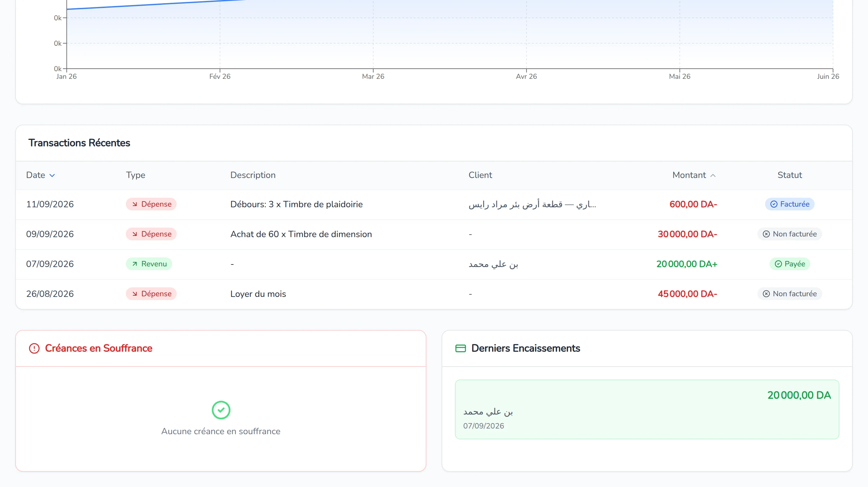Click the Dépense badge on the 11/09/2026 row
Viewport: 868px width, 487px height.
151,204
